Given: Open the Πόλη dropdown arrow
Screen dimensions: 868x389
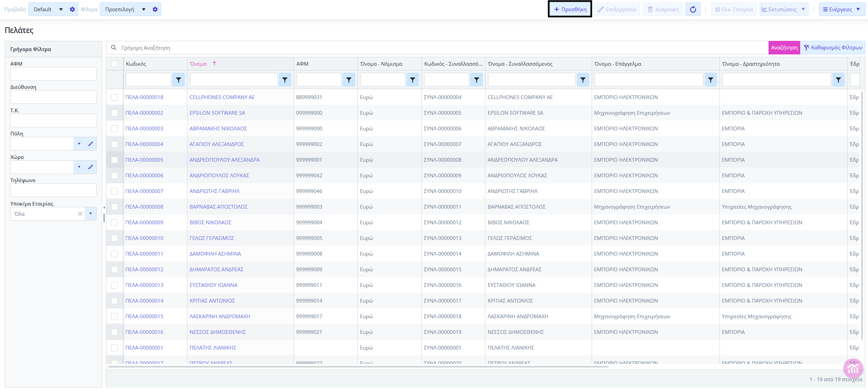Looking at the screenshot, I should (x=79, y=144).
